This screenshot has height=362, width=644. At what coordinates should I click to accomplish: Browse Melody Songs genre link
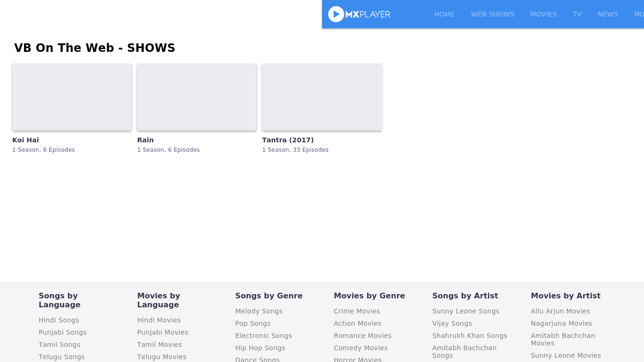click(259, 311)
